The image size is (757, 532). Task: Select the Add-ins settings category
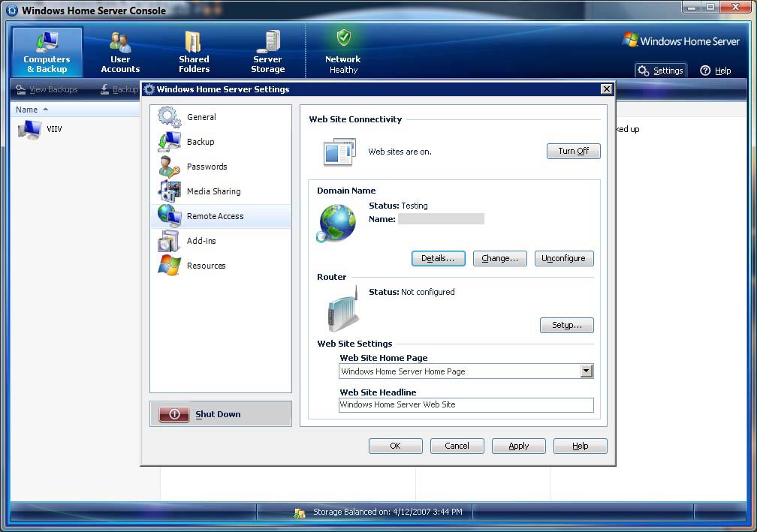click(x=201, y=241)
